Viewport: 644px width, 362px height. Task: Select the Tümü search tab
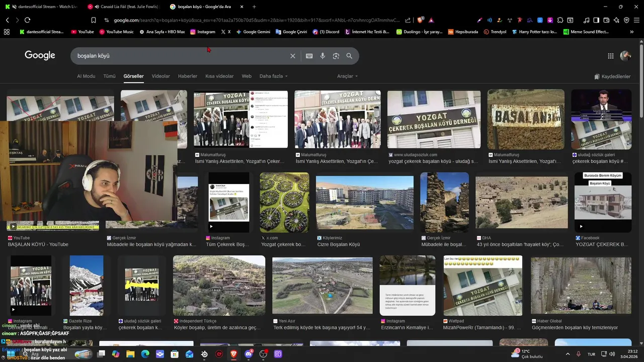point(109,76)
